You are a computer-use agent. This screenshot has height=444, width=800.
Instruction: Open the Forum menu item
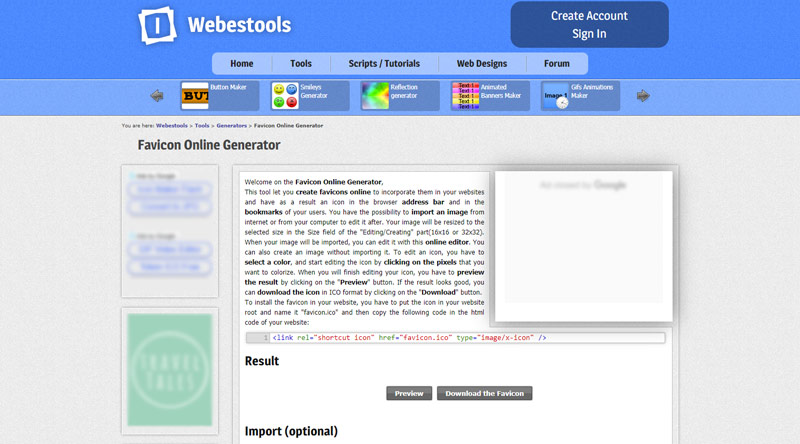click(557, 64)
